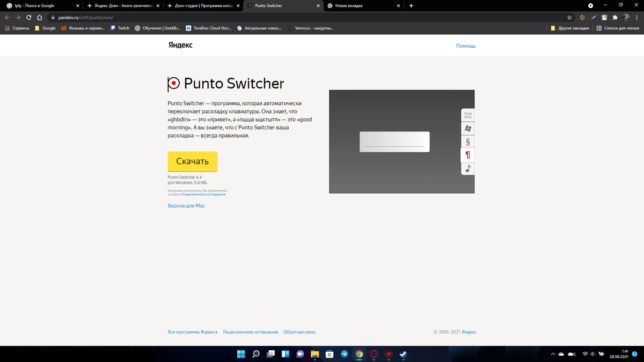644x362 pixels.
Task: Open Chrome three-dot menu
Action: click(637, 17)
